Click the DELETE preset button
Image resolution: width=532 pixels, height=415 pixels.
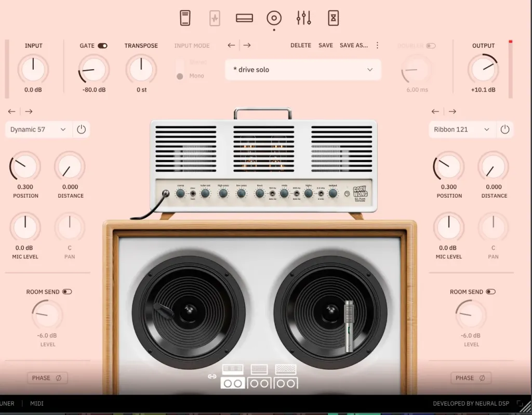tap(301, 45)
